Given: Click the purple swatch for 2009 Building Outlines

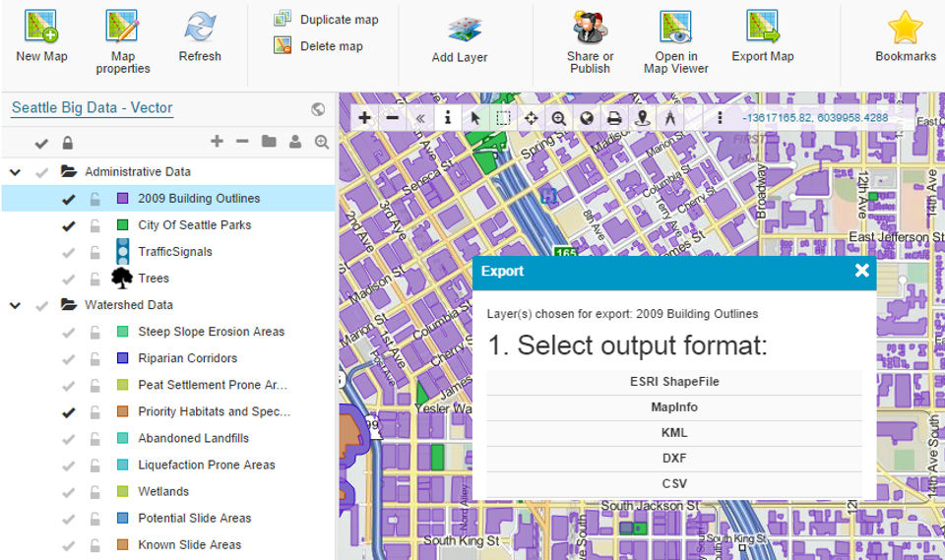Looking at the screenshot, I should tap(122, 199).
